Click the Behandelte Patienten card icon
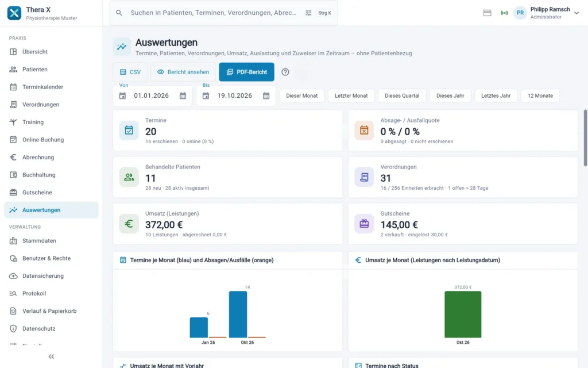 pos(129,177)
